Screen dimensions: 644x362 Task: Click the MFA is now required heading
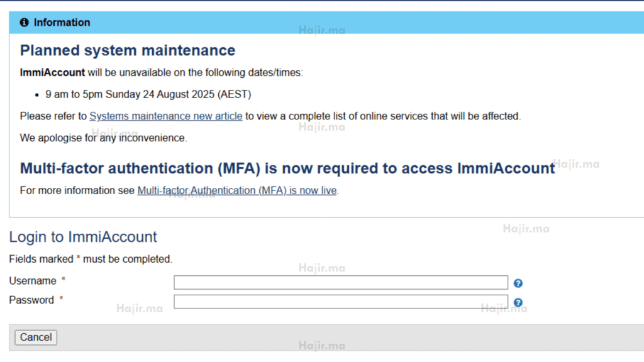point(287,168)
